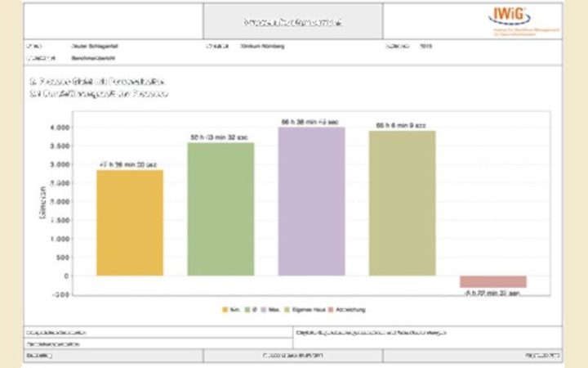Click the 'Akuter Schlaganfall' text
Screen dimensions: 588x368
(95, 46)
